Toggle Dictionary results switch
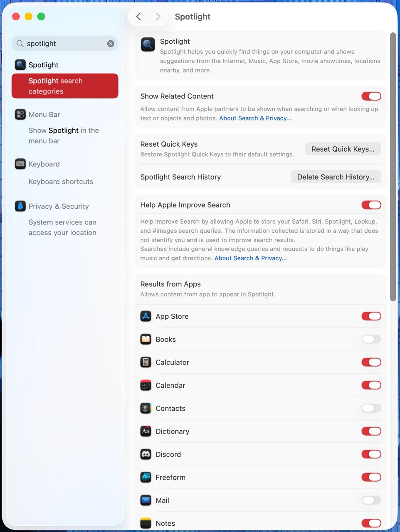The width and height of the screenshot is (400, 532). coord(371,431)
